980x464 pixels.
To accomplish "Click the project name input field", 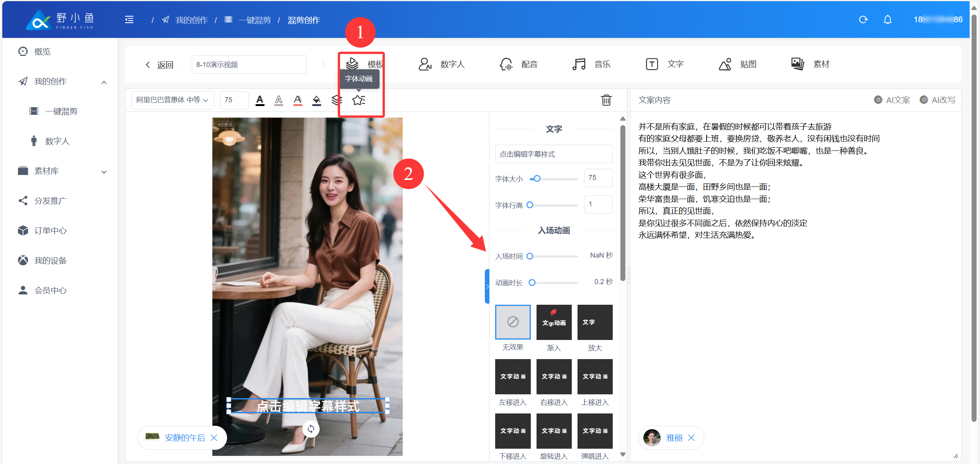I will tap(249, 65).
